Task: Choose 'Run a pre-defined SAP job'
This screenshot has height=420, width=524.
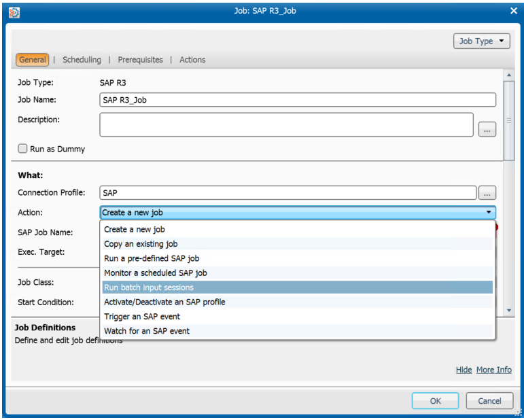Action: (298, 259)
